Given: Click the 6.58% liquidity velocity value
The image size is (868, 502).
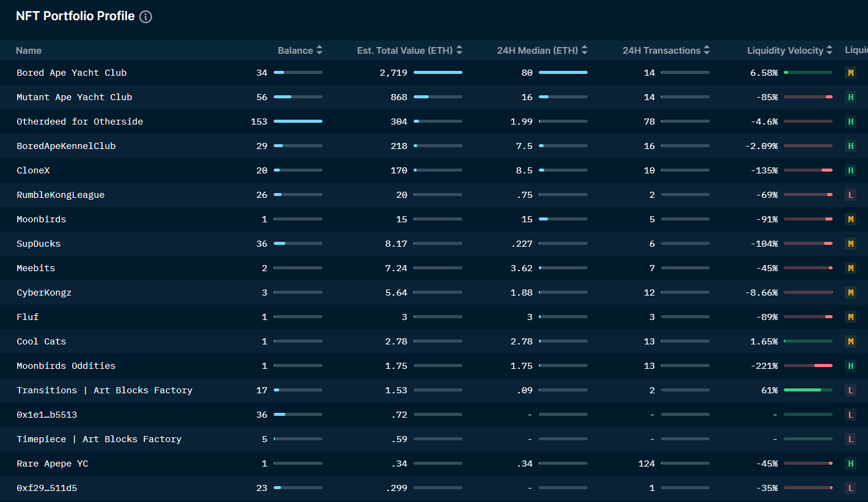Looking at the screenshot, I should [764, 73].
